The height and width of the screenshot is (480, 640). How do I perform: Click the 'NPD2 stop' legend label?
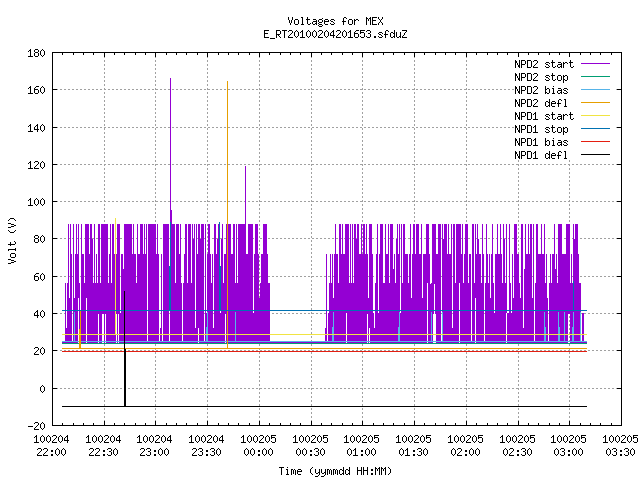pos(541,77)
